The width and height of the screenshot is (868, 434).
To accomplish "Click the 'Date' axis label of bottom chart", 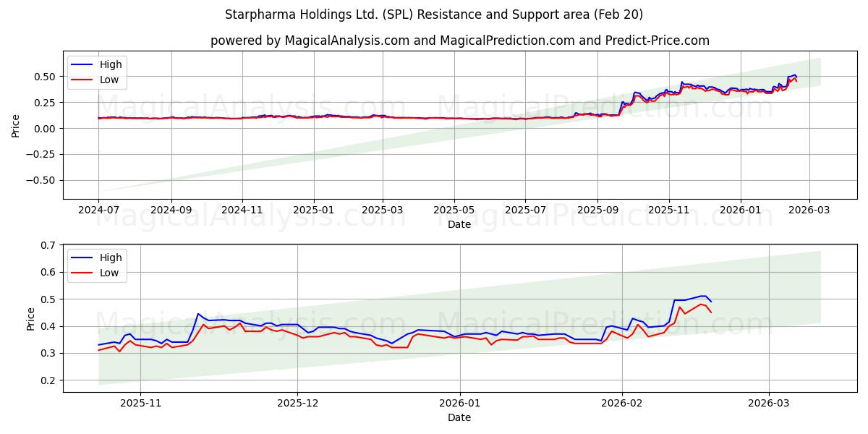I will coord(459,417).
